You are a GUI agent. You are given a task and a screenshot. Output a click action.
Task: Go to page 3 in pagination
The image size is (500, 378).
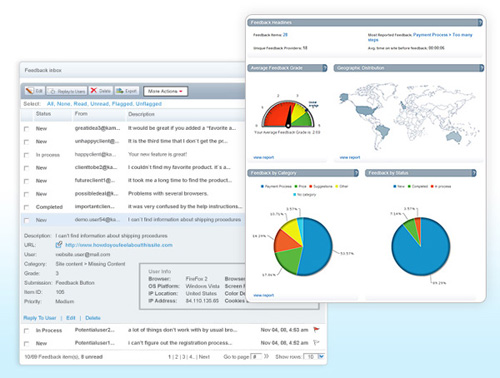183,357
